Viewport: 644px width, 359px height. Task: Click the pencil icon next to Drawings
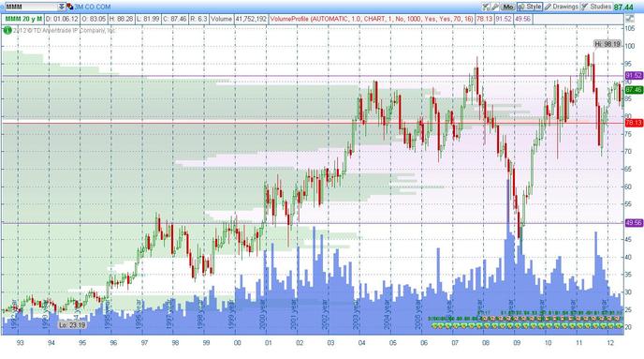click(x=548, y=7)
